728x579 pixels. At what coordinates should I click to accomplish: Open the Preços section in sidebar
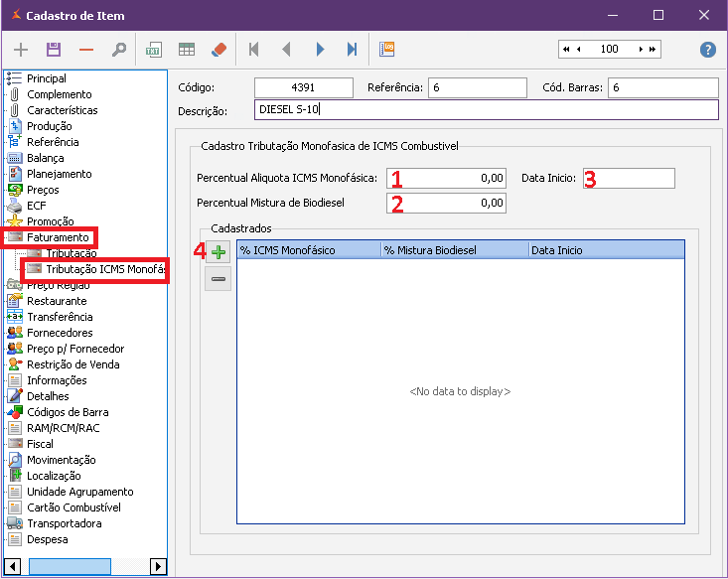click(43, 190)
